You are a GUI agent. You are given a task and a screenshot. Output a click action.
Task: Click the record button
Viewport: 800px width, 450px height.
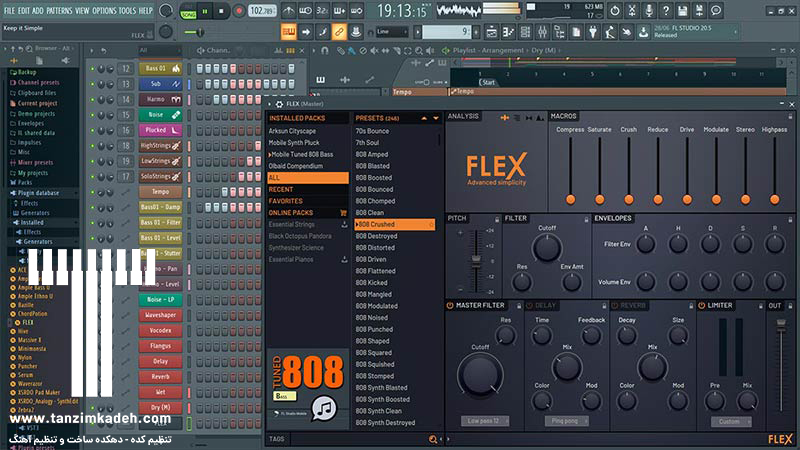238,11
